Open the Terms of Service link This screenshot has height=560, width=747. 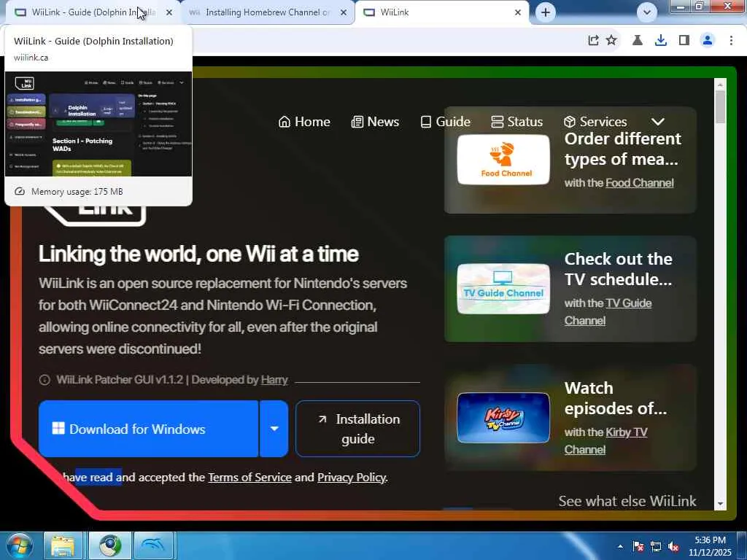coord(249,477)
